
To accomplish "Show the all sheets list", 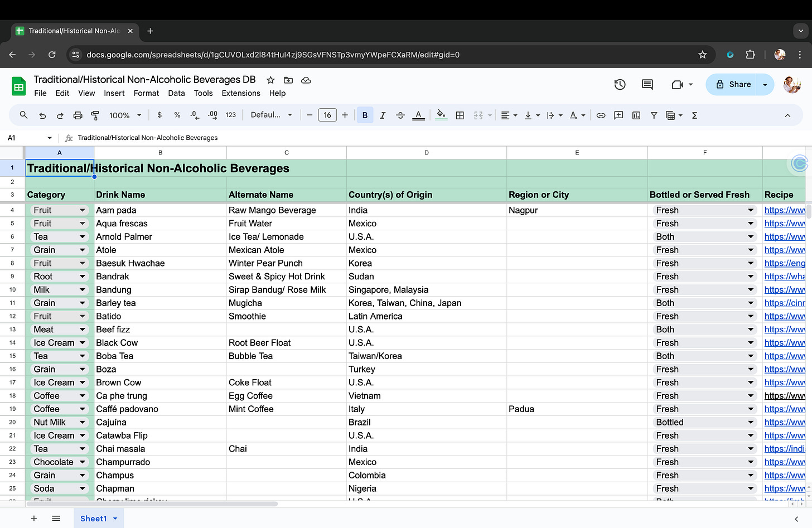I will (56, 519).
